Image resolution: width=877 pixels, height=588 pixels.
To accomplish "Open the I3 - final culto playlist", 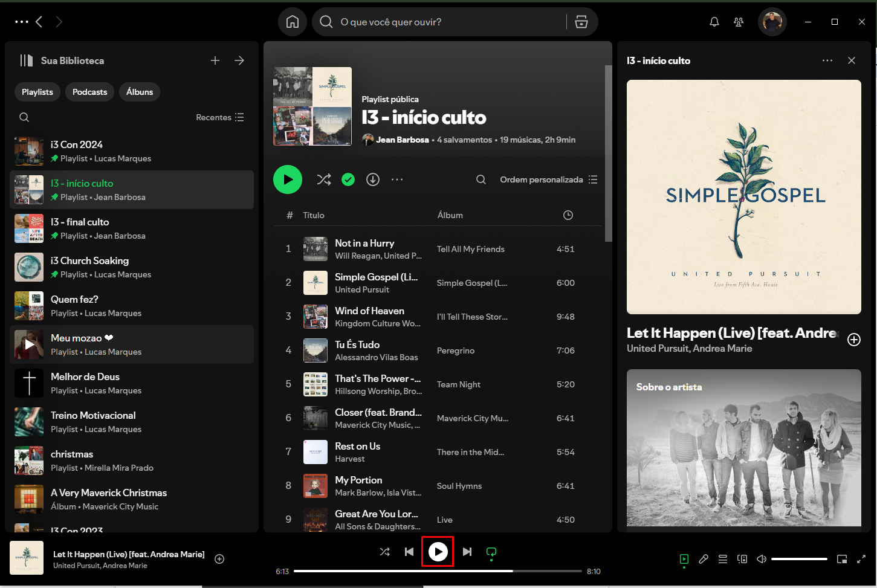I will coord(132,228).
